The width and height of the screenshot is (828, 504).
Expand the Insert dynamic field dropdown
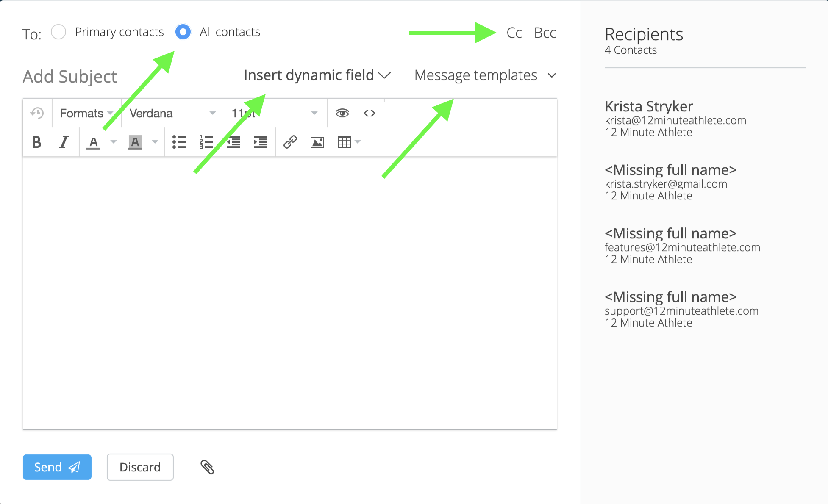pos(317,75)
